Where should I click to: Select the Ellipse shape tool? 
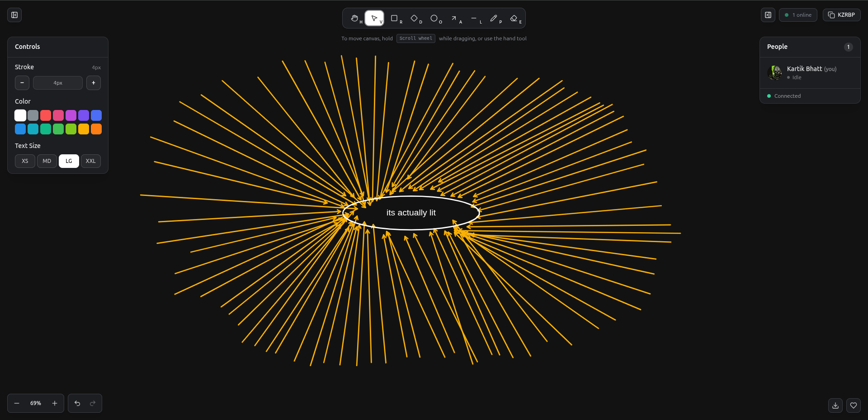[x=434, y=19]
